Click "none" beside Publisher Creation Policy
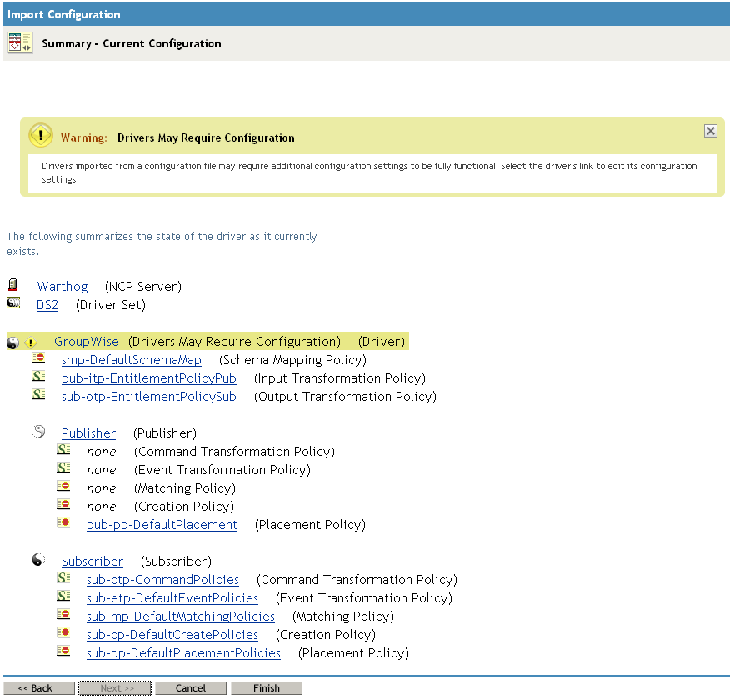Screen dimensions: 730x700 click(102, 507)
